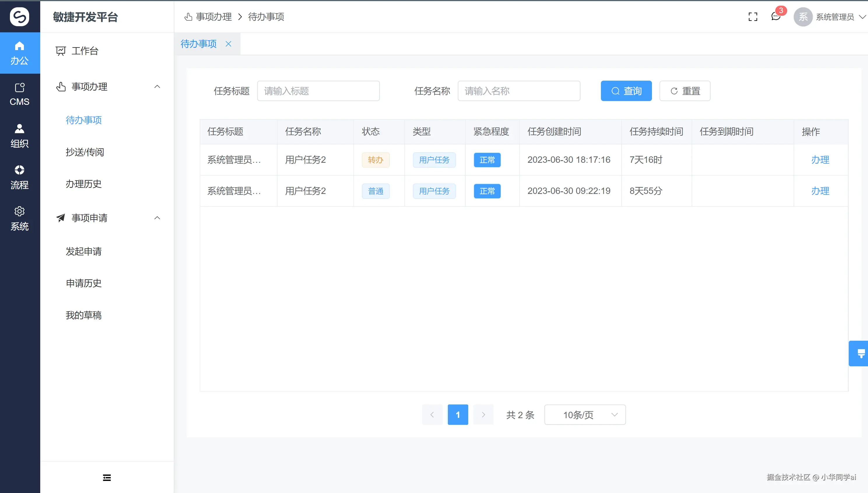868x493 pixels.
Task: Open 抄送/传阅 menu item
Action: point(85,152)
